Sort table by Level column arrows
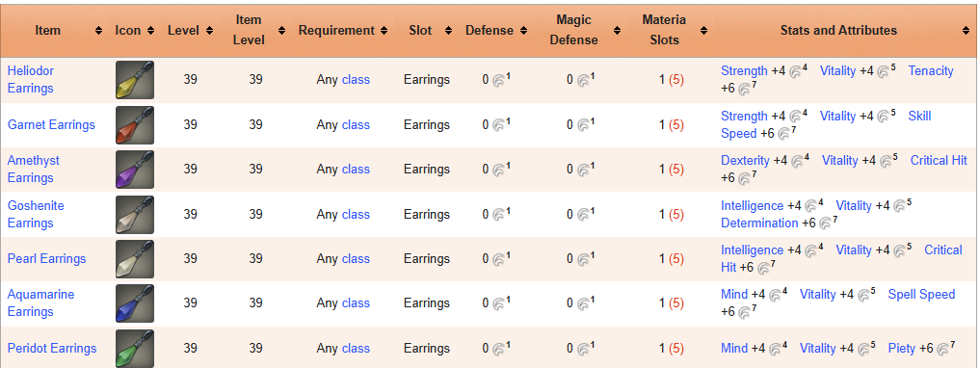Viewport: 980px width, 368px height. (209, 31)
